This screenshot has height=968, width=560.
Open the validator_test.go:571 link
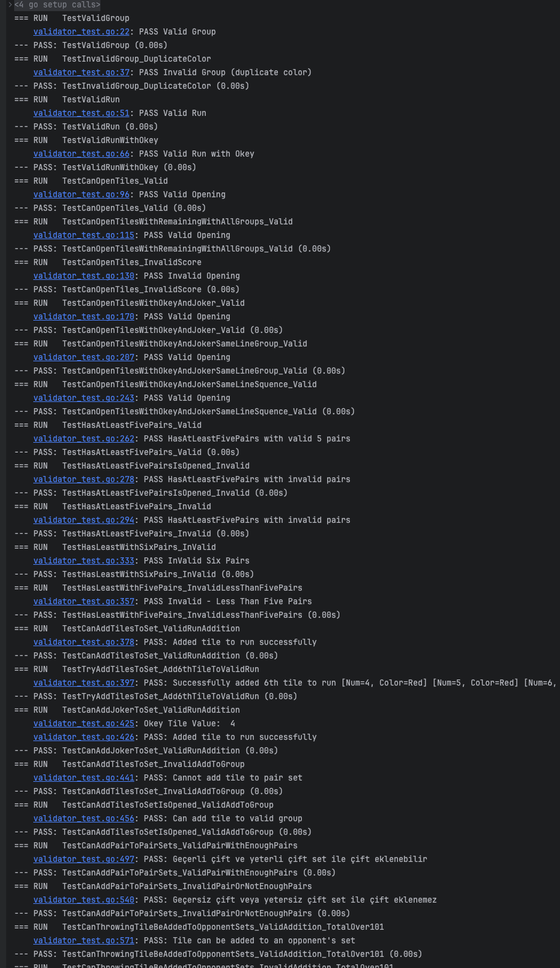[84, 940]
